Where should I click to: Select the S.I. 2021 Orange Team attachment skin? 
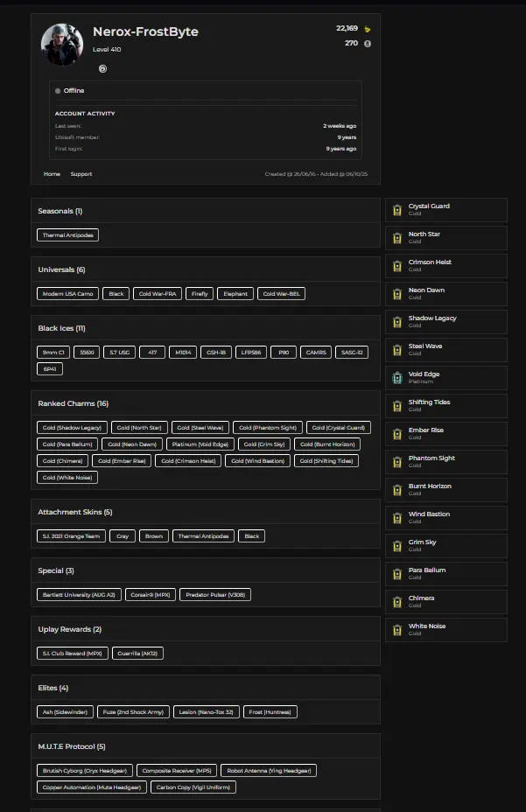(72, 535)
